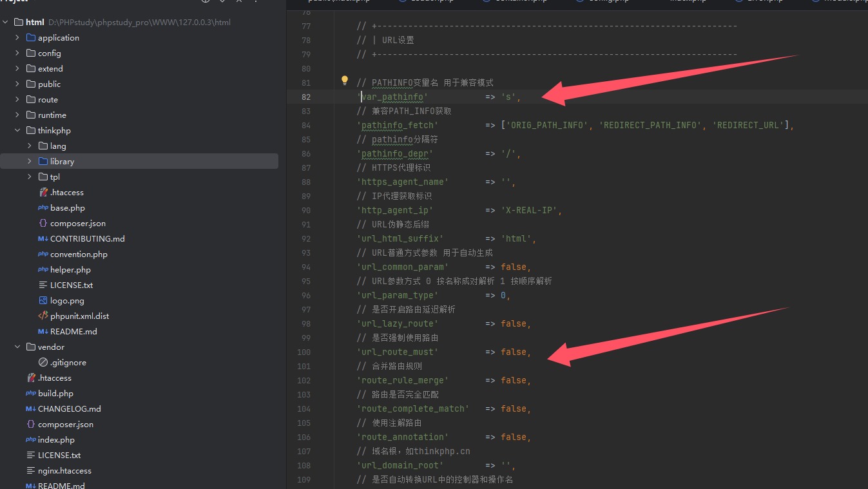Click the yellow lightbulb quick-fix icon
The image size is (868, 489).
(345, 81)
